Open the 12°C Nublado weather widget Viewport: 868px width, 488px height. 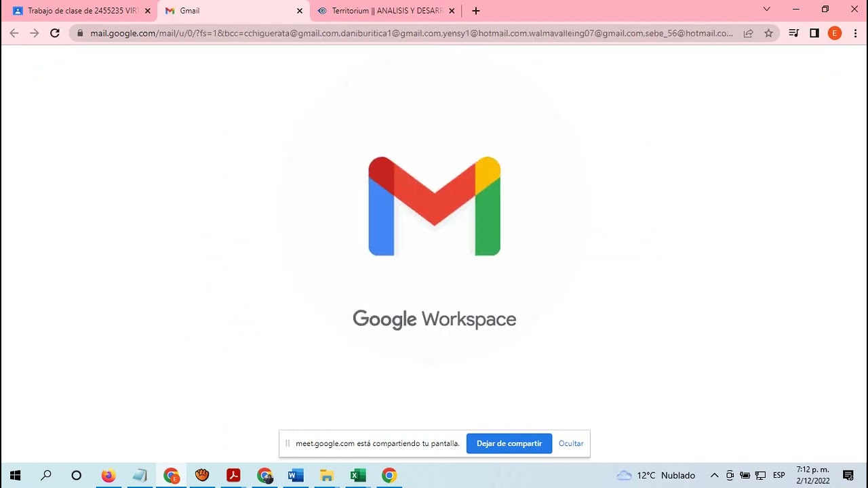click(x=656, y=475)
